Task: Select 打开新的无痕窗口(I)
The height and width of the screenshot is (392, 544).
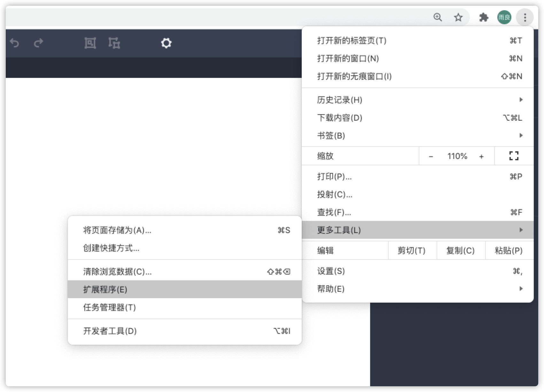Action: (x=418, y=76)
